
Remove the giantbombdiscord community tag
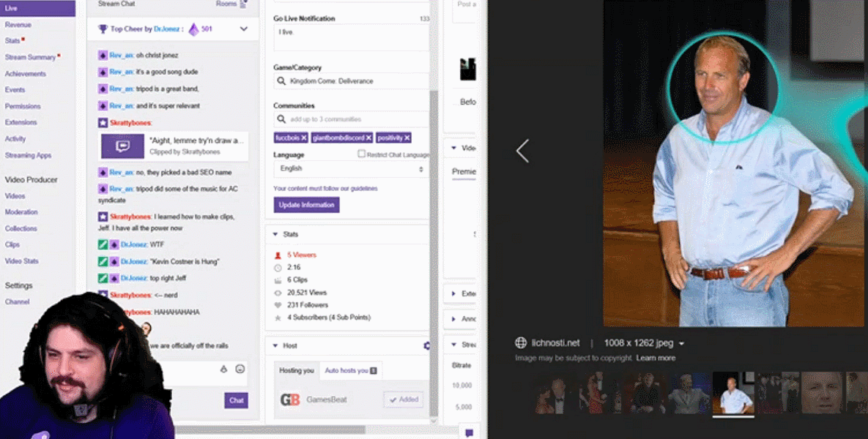368,138
